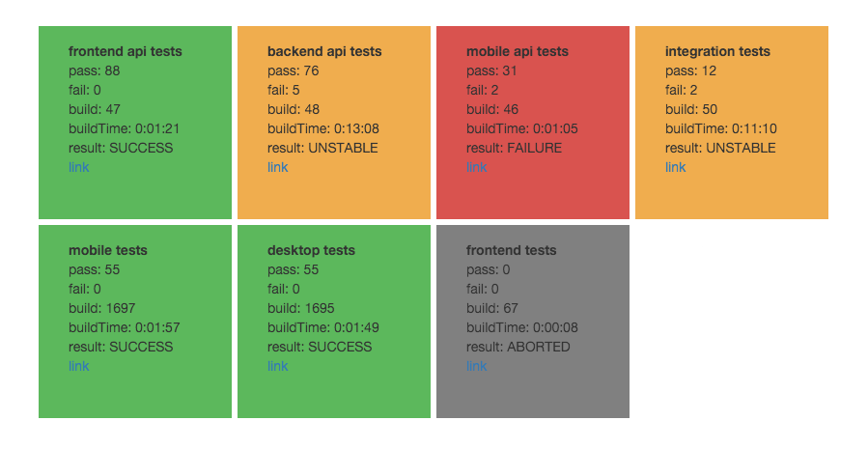The width and height of the screenshot is (868, 449).
Task: Click the 'integration tests' heading
Action: click(717, 51)
